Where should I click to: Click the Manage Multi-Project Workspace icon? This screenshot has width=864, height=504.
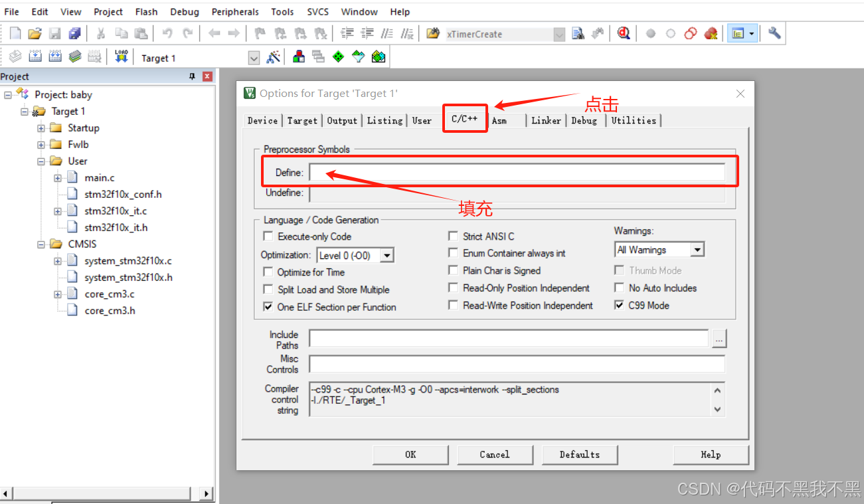[x=319, y=57]
